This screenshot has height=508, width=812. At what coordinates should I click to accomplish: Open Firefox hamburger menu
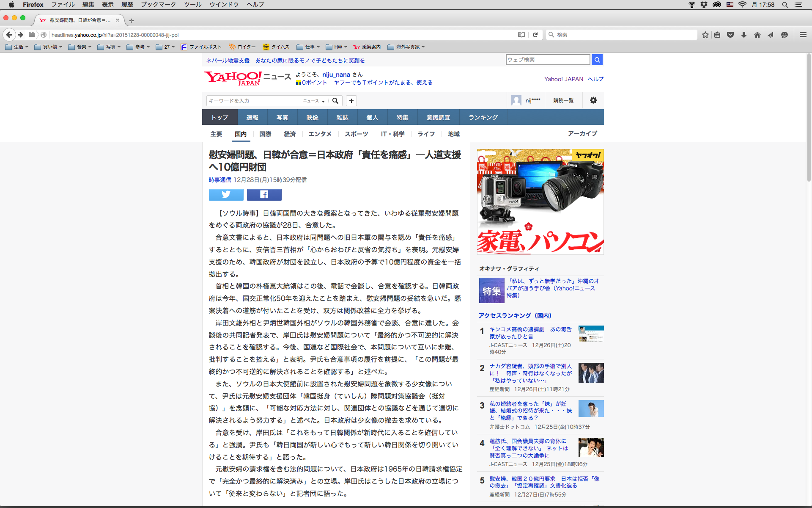803,35
